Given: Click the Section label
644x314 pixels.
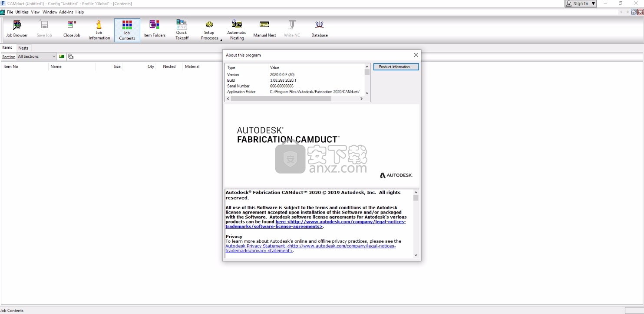Looking at the screenshot, I should point(9,57).
